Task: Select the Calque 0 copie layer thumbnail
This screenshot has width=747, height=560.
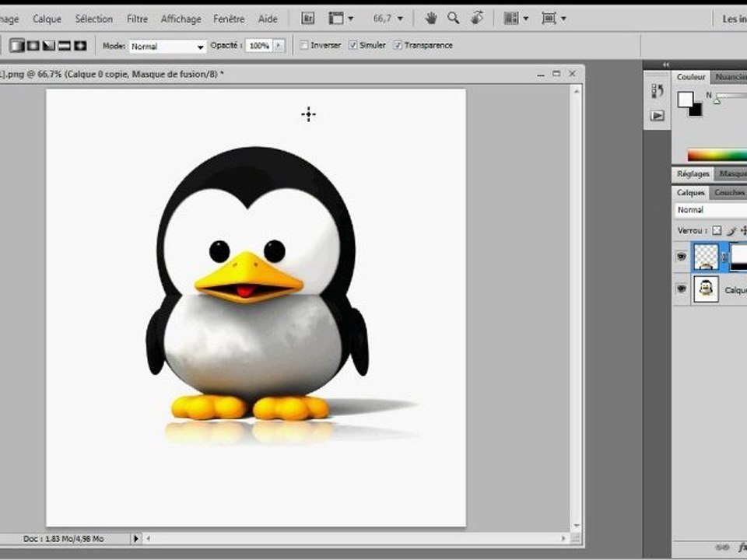Action: (706, 257)
